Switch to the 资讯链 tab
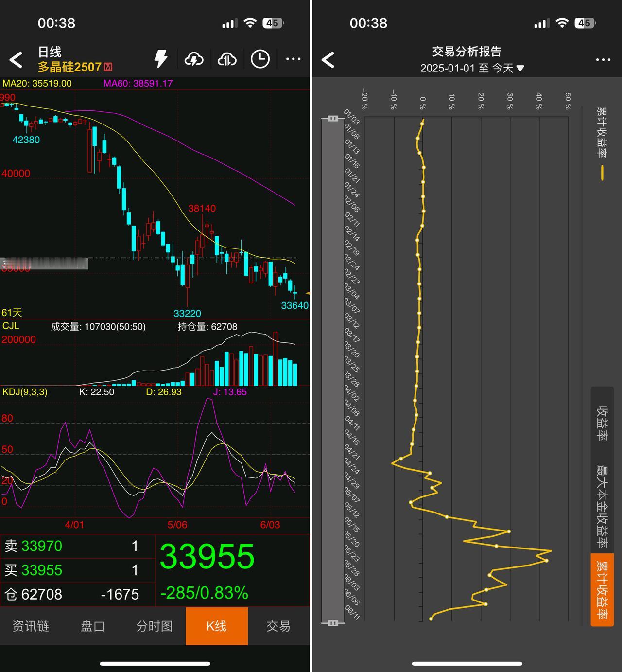622x672 pixels. [x=31, y=626]
